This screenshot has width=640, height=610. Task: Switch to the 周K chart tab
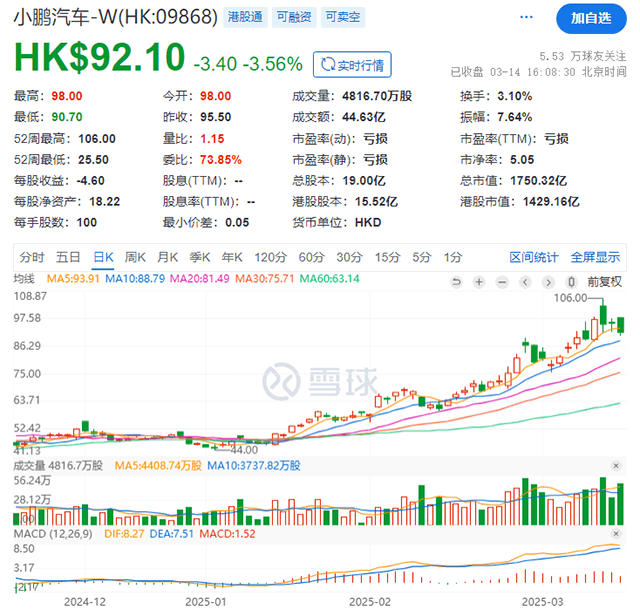click(135, 258)
